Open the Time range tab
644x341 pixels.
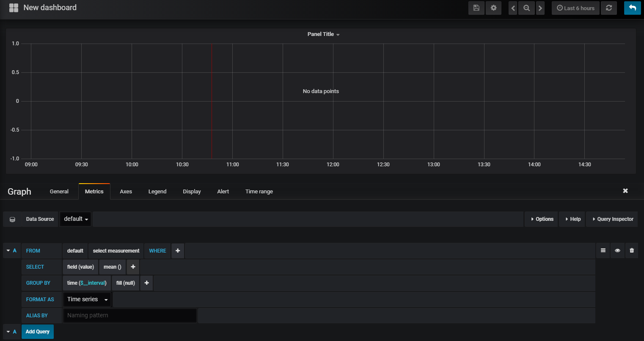[x=259, y=192]
